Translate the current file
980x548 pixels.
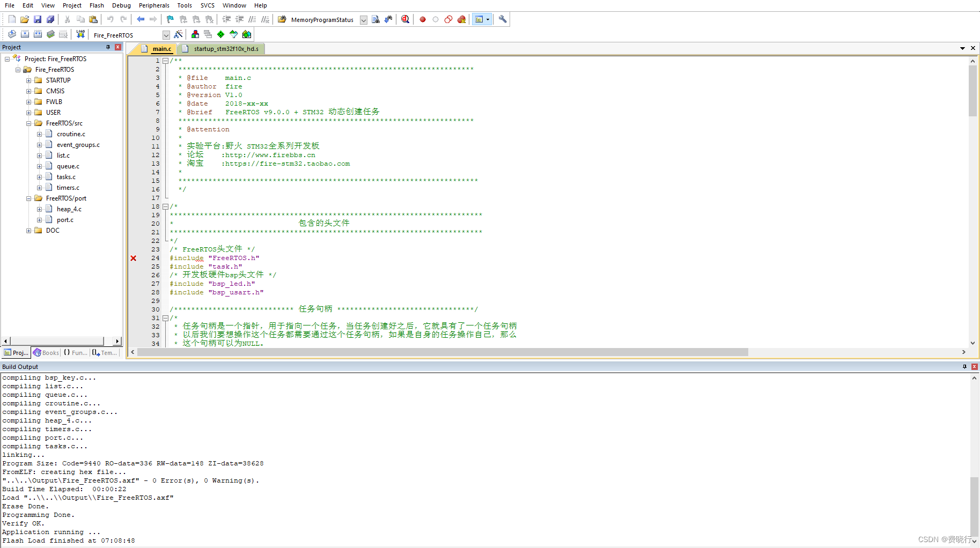12,34
